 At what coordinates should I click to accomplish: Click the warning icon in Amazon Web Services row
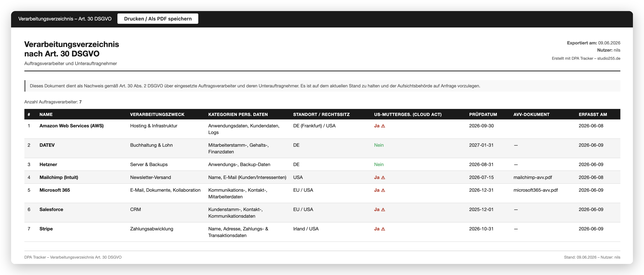pyautogui.click(x=383, y=126)
